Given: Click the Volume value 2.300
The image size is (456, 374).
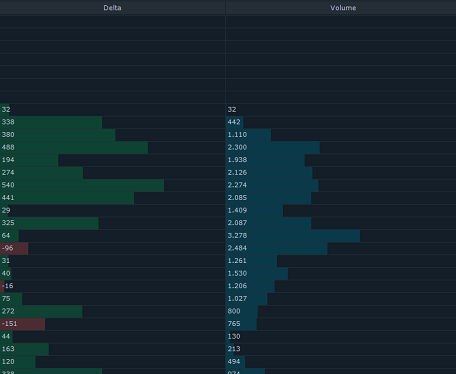Looking at the screenshot, I should [x=237, y=147].
